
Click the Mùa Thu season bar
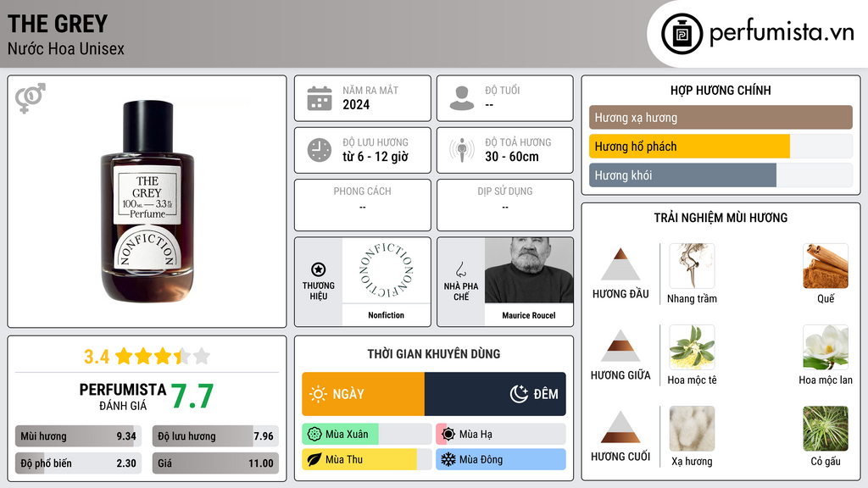tap(366, 460)
